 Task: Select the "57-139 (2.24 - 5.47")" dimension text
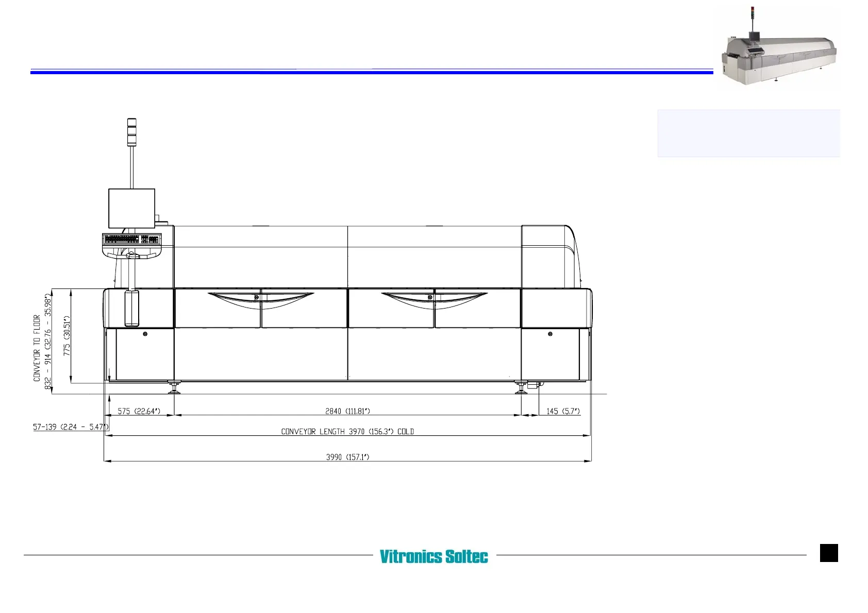[71, 427]
